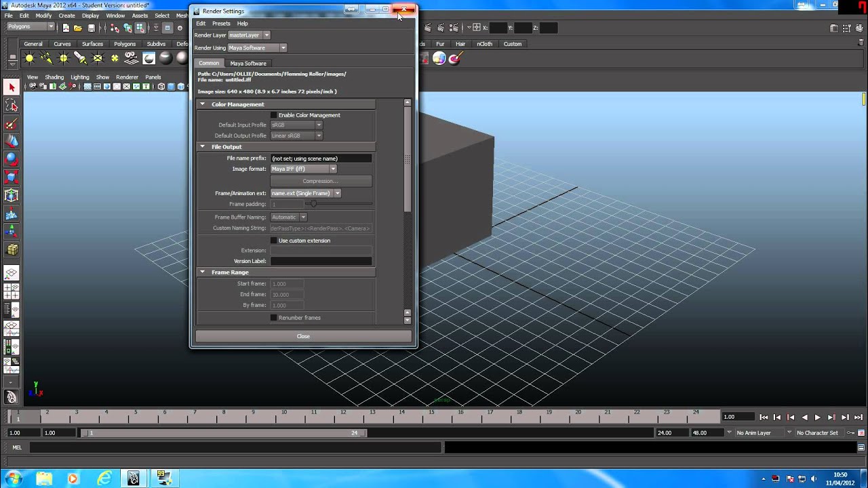
Task: Click Close button in Render Settings
Action: (303, 336)
